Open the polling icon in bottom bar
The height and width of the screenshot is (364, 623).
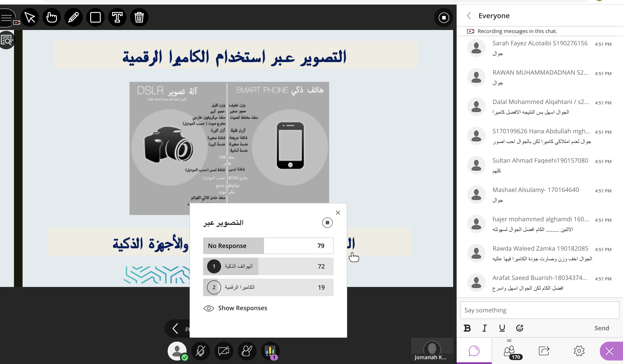(270, 351)
